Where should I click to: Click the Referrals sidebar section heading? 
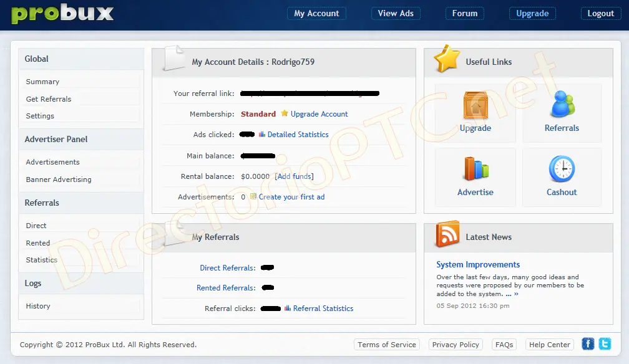[42, 203]
